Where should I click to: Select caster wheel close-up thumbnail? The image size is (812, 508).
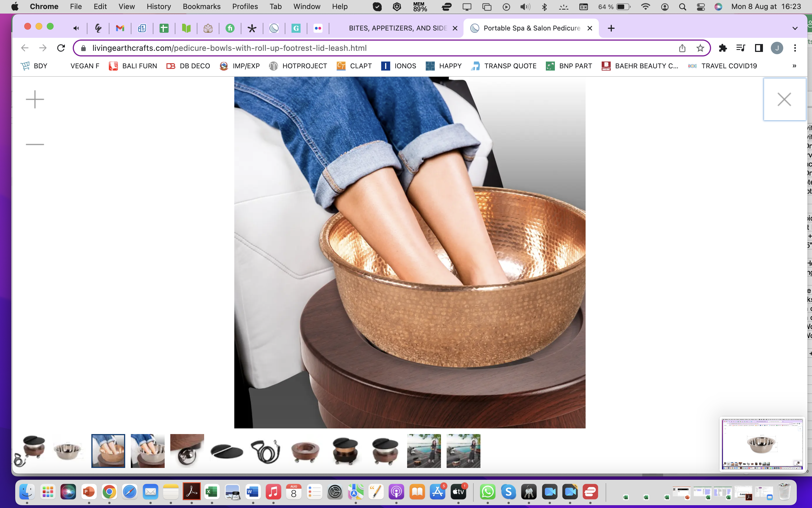tap(187, 451)
